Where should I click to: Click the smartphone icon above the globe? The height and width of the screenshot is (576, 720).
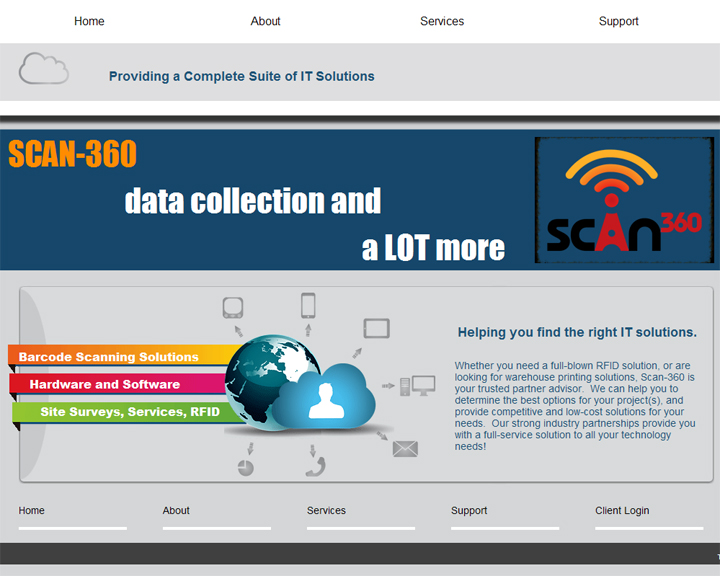tap(308, 305)
